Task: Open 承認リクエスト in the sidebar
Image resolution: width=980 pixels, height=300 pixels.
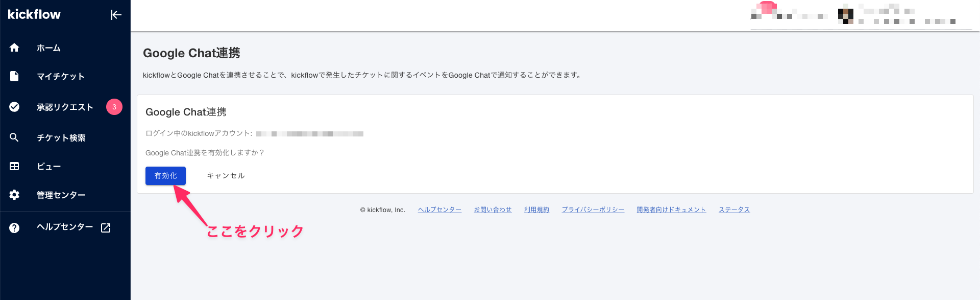Action: pos(65,107)
